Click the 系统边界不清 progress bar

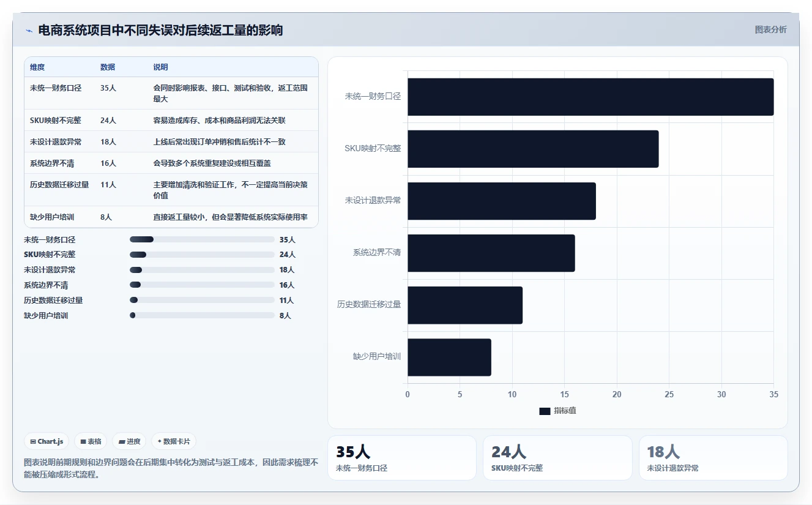[202, 285]
